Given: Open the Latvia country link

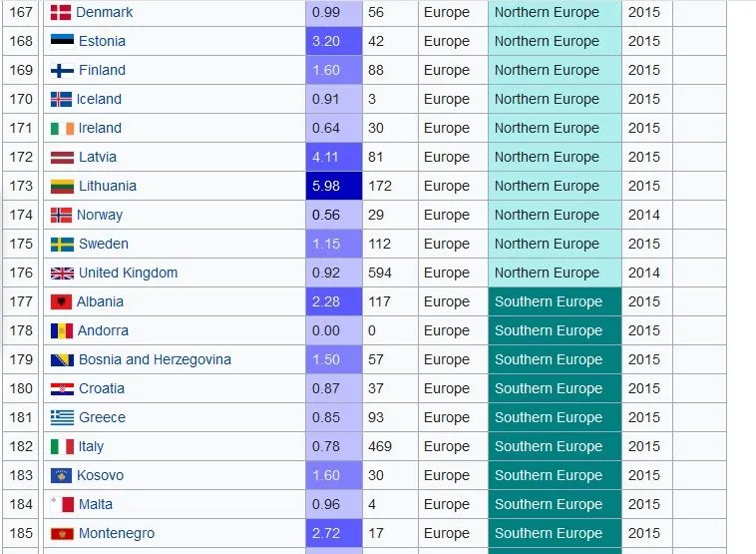Looking at the screenshot, I should (98, 158).
